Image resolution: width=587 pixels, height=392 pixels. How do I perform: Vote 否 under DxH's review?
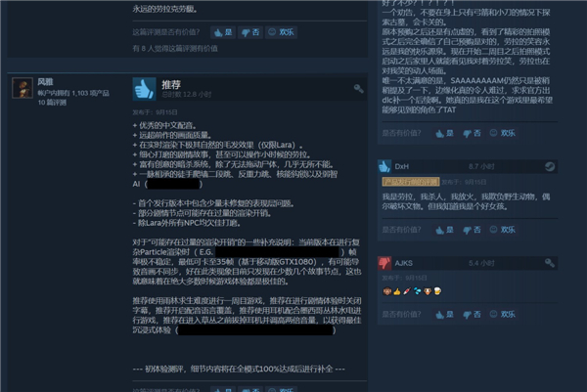point(472,230)
